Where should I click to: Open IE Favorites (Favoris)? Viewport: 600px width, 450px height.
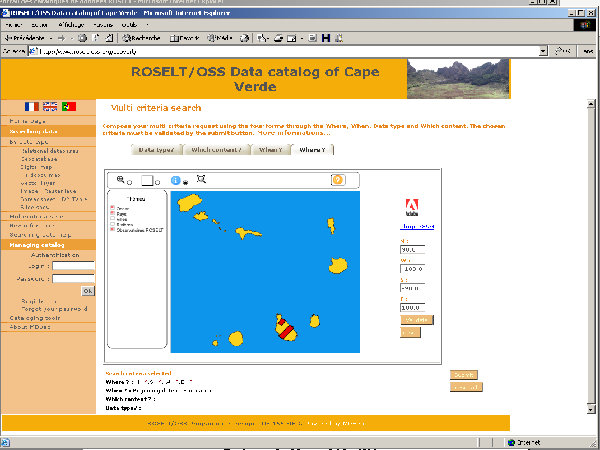click(x=184, y=38)
